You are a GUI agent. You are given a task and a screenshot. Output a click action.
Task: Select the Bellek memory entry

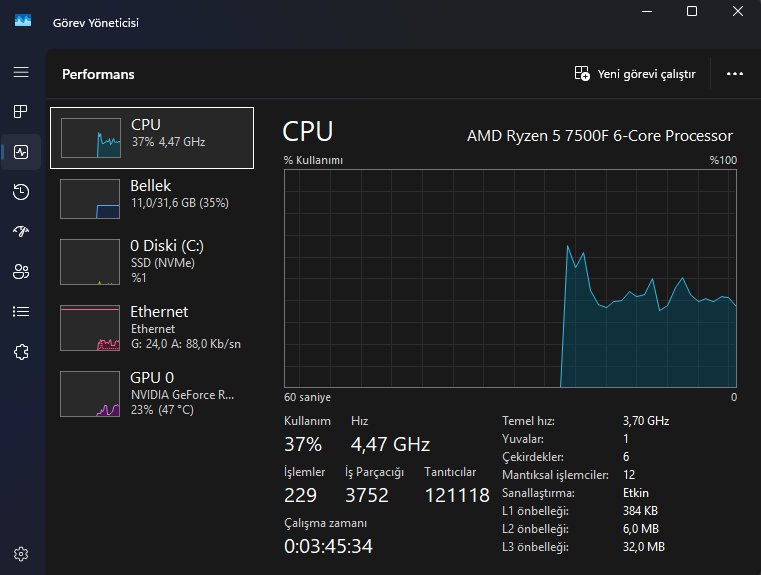152,198
